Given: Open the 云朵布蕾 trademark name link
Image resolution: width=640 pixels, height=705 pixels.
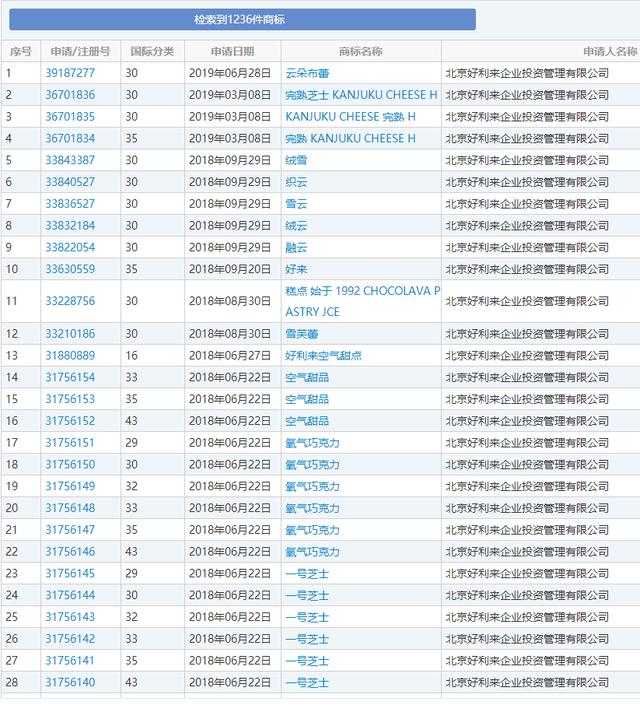Looking at the screenshot, I should pyautogui.click(x=307, y=73).
